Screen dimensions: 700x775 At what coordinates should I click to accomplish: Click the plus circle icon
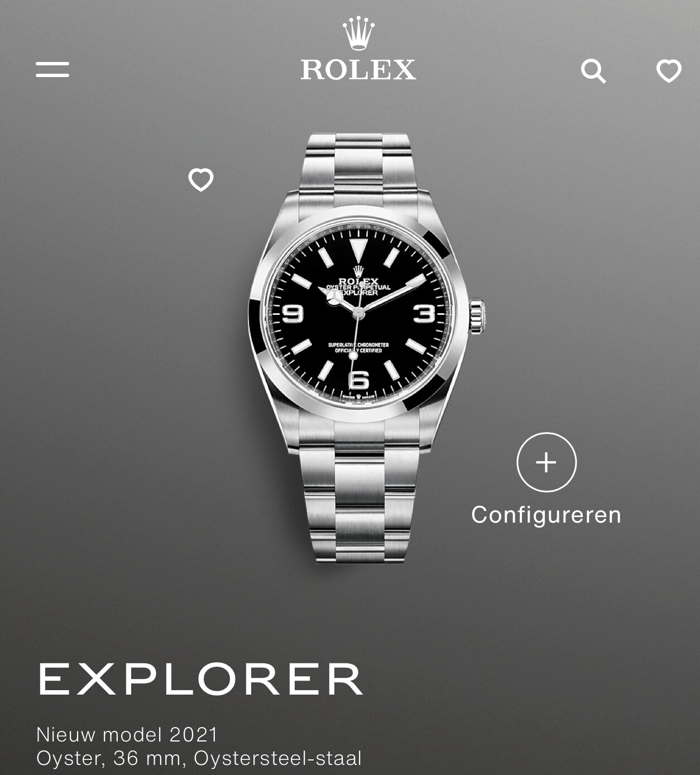click(x=546, y=462)
